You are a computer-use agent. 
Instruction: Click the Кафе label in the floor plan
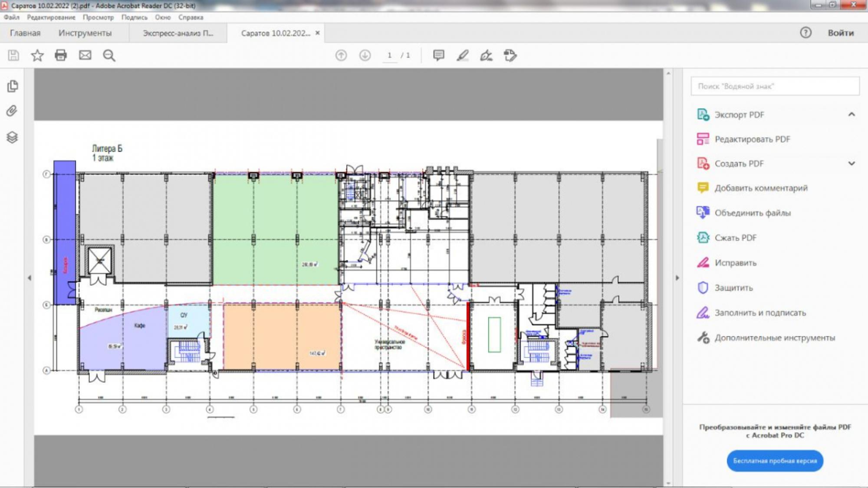pyautogui.click(x=140, y=325)
